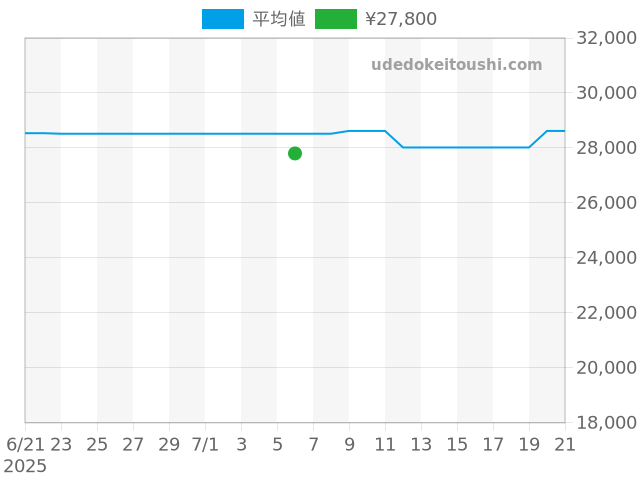Image resolution: width=640 pixels, height=480 pixels.
Task: Click the 30,000 y-axis label
Action: tap(607, 93)
